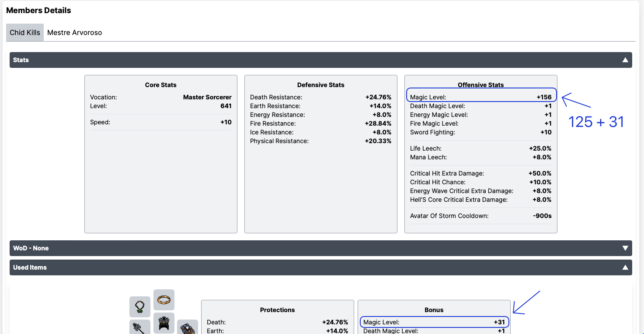Click the Life Leech stat row
644x334 pixels.
click(x=480, y=148)
